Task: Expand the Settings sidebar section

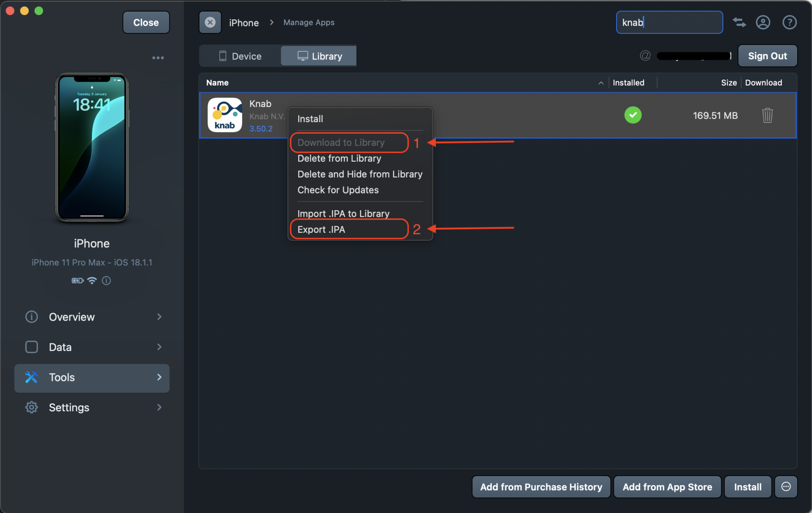Action: (x=92, y=407)
